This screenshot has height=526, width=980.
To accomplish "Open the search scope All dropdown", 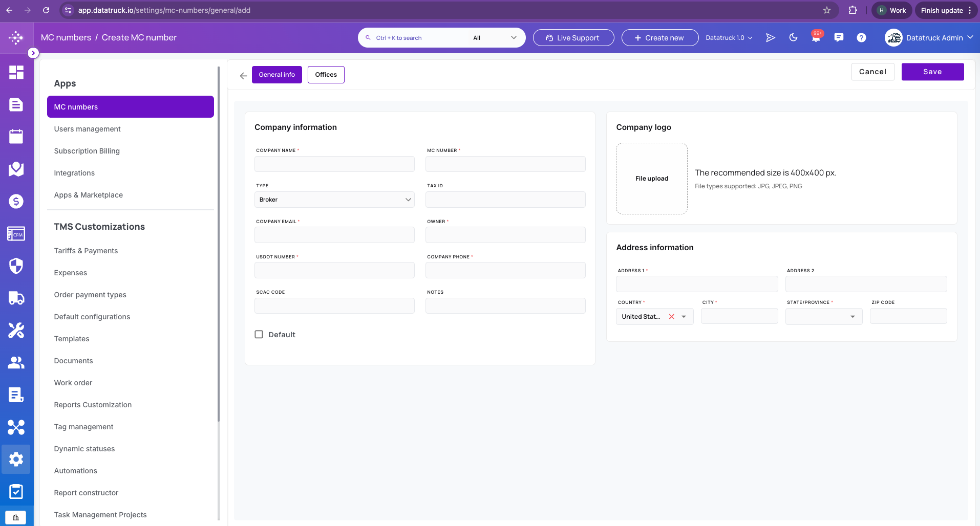I will [x=494, y=38].
